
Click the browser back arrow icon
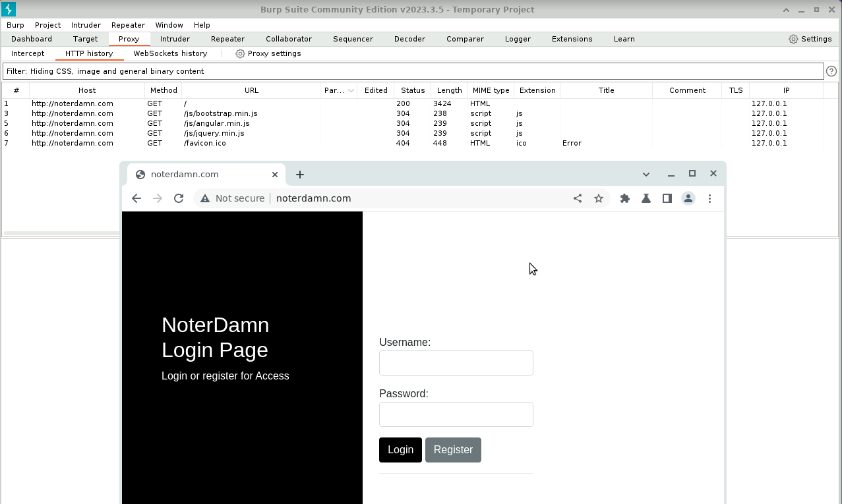[x=136, y=198]
